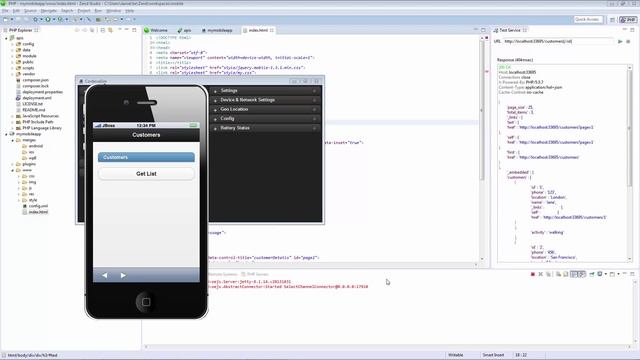640x360 pixels.
Task: Collapse the www folder
Action: [13, 170]
